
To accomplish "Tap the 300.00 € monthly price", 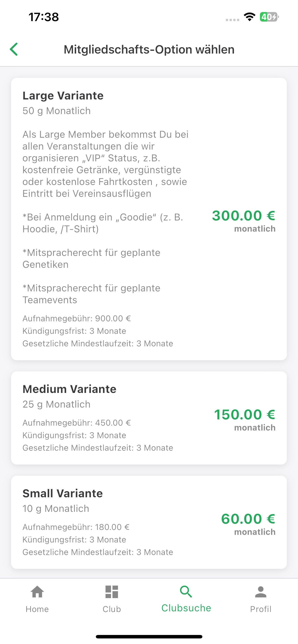I will point(243,216).
